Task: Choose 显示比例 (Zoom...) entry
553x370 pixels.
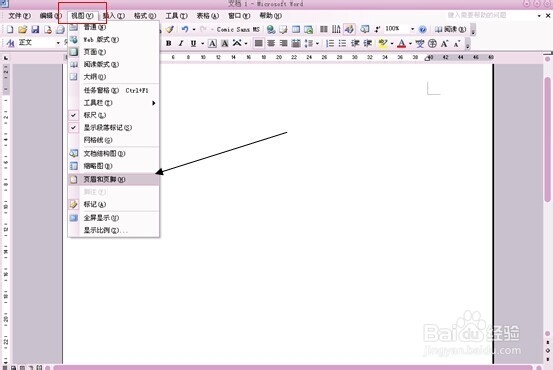Action: (114, 230)
